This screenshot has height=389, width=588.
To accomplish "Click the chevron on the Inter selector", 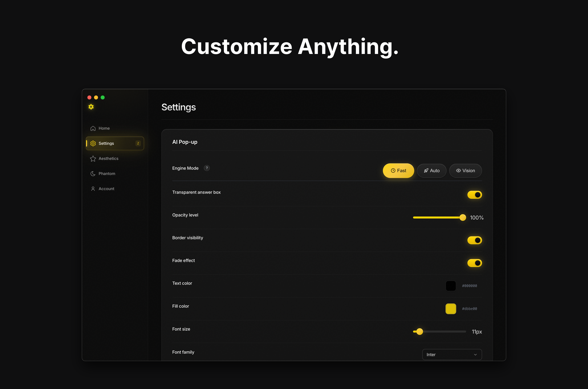I will [476, 354].
